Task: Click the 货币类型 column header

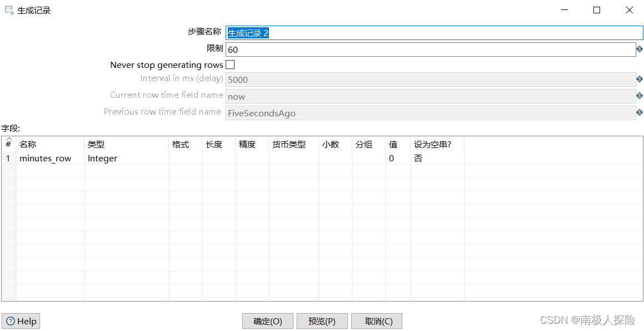Action: (x=294, y=144)
